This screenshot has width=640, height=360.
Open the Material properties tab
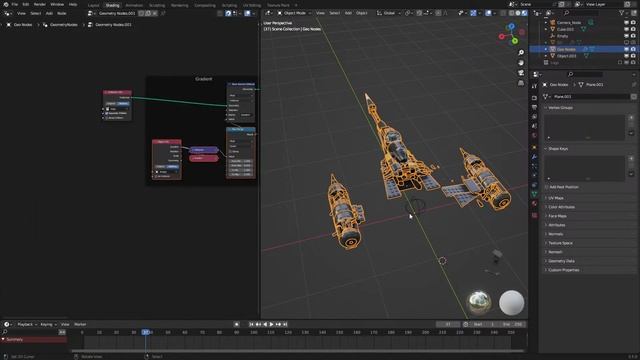[534, 204]
